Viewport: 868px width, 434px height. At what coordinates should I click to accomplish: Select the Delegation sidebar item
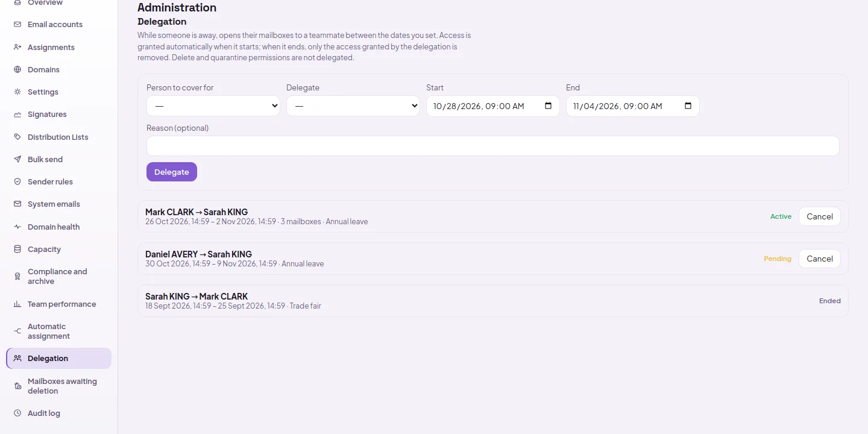[58, 358]
